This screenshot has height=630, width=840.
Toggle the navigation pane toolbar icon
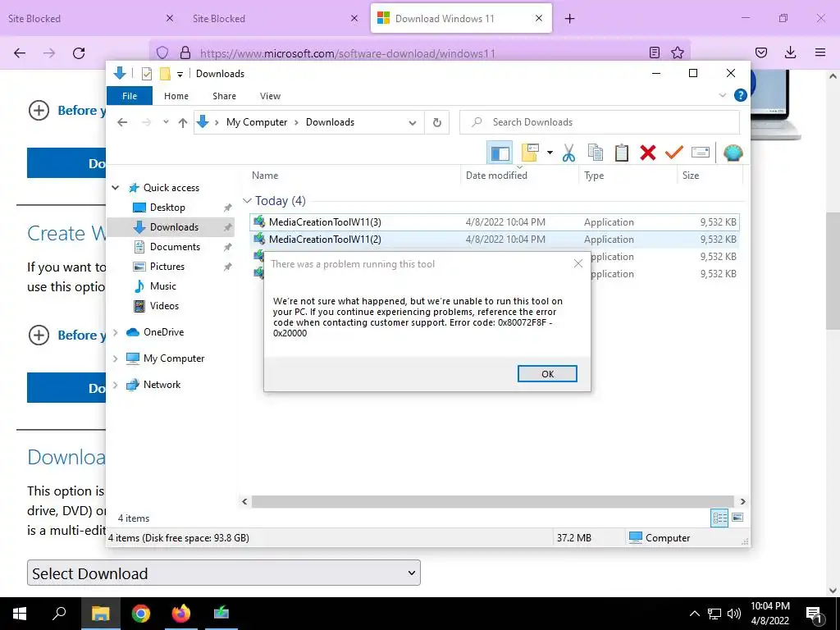point(500,153)
